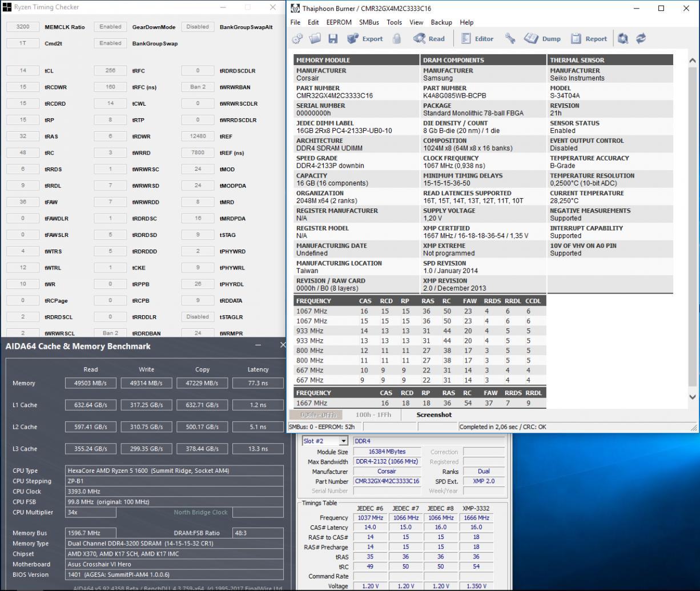This screenshot has width=700, height=591.
Task: Click the scroll-down arrow in Thaiphoon report
Action: (693, 397)
